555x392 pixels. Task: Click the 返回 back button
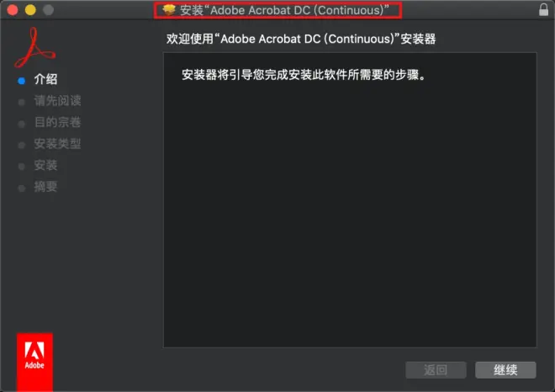tap(436, 370)
